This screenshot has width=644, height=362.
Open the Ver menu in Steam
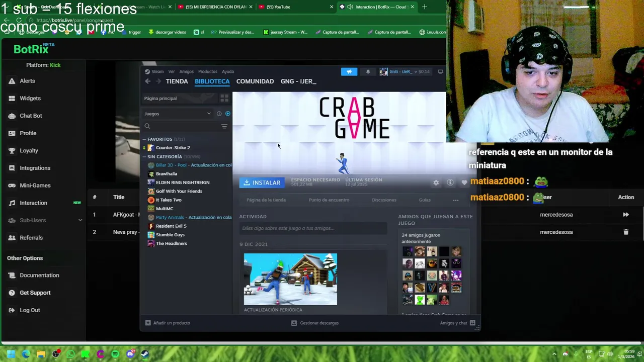[172, 71]
